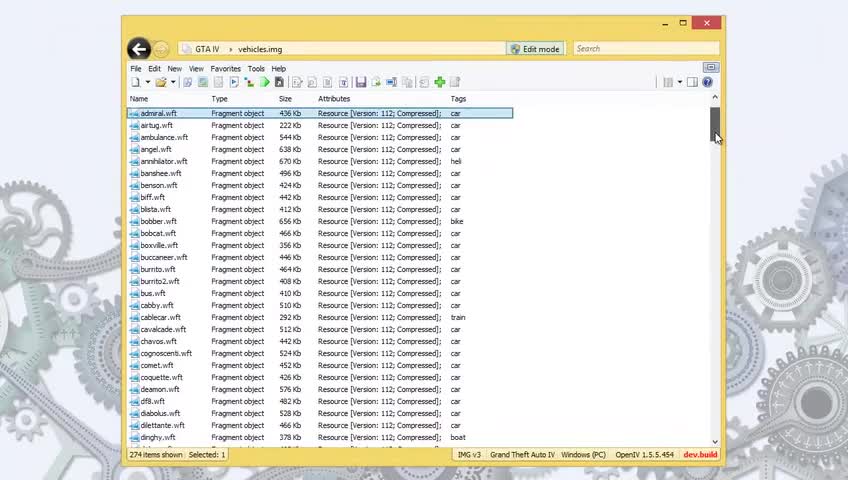Click the 656 Kb size of bobber.wft
This screenshot has height=480, width=848.
[290, 222]
